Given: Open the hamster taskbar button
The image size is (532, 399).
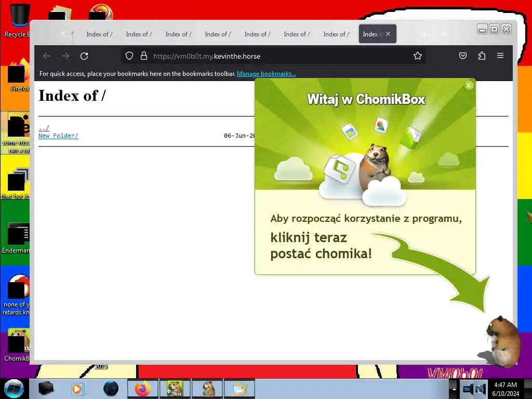Looking at the screenshot, I should [x=207, y=389].
